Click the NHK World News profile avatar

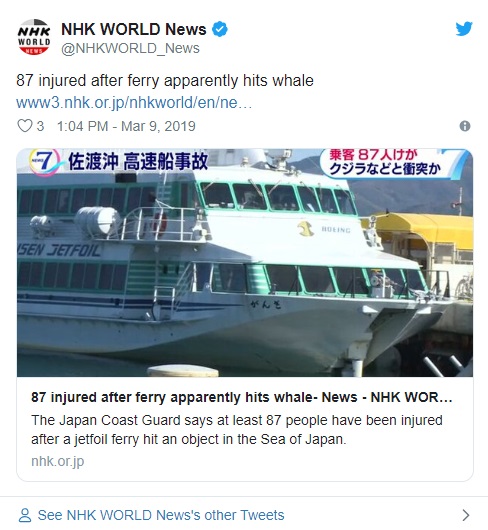[34, 37]
